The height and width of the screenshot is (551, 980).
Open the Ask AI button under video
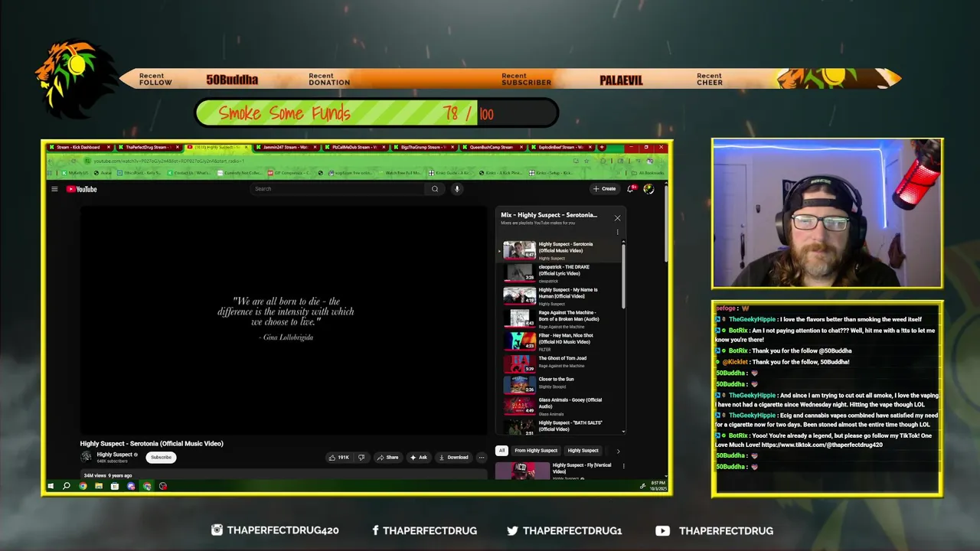(419, 458)
